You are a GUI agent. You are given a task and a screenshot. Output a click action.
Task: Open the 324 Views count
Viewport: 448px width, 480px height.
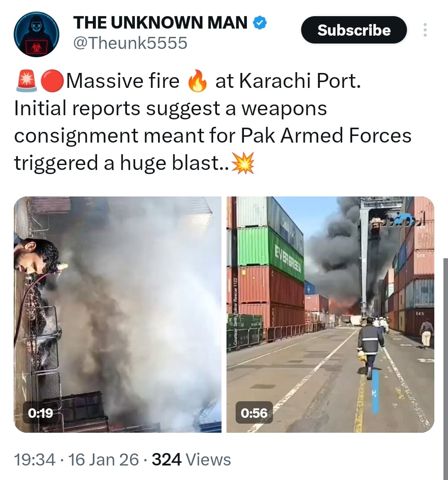192,460
